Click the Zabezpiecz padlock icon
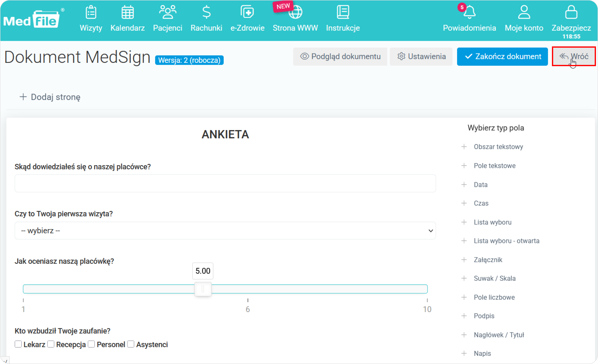The width and height of the screenshot is (598, 364). [571, 13]
